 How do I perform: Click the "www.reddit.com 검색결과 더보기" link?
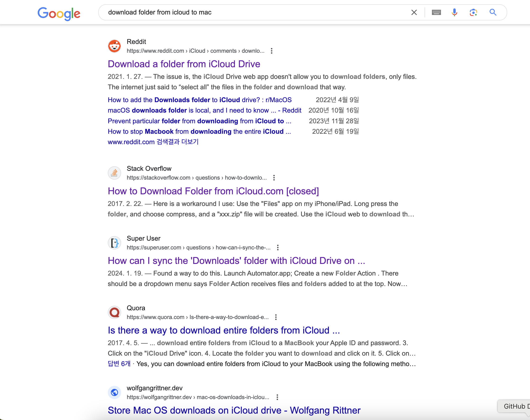153,142
